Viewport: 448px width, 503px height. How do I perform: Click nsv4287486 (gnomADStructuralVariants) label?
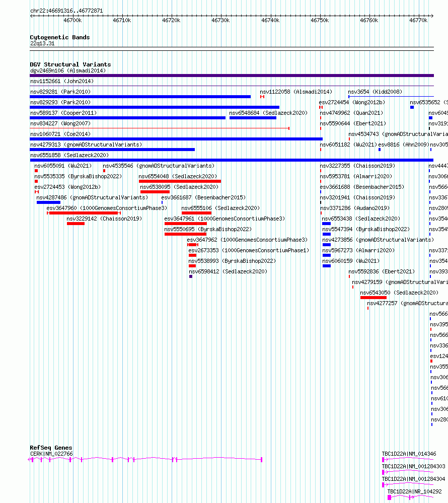tap(92, 197)
